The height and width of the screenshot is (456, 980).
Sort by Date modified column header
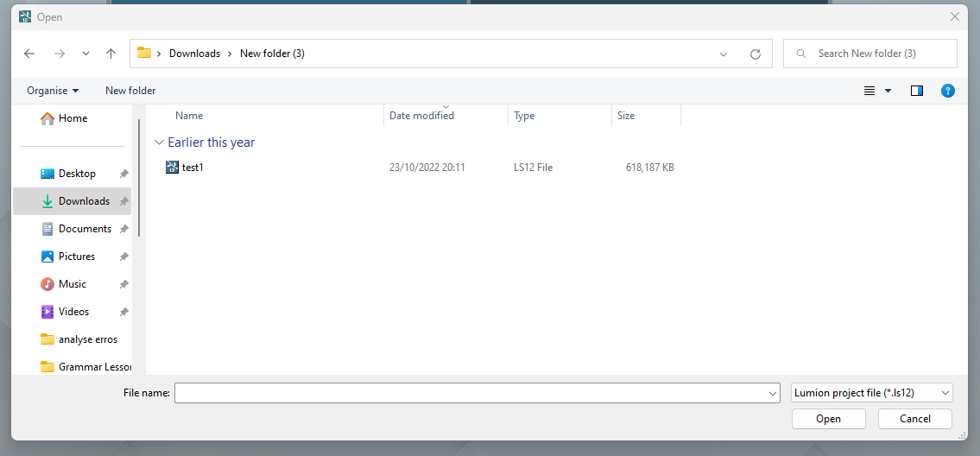[421, 116]
